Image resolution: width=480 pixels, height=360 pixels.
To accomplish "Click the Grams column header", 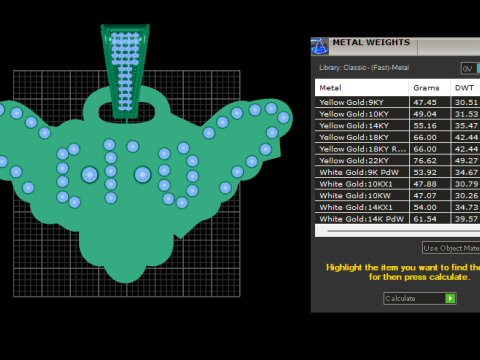I will pyautogui.click(x=429, y=88).
